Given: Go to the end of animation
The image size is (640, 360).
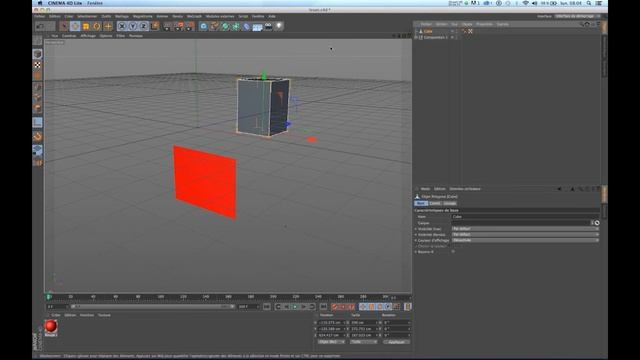Looking at the screenshot, I should coord(323,307).
